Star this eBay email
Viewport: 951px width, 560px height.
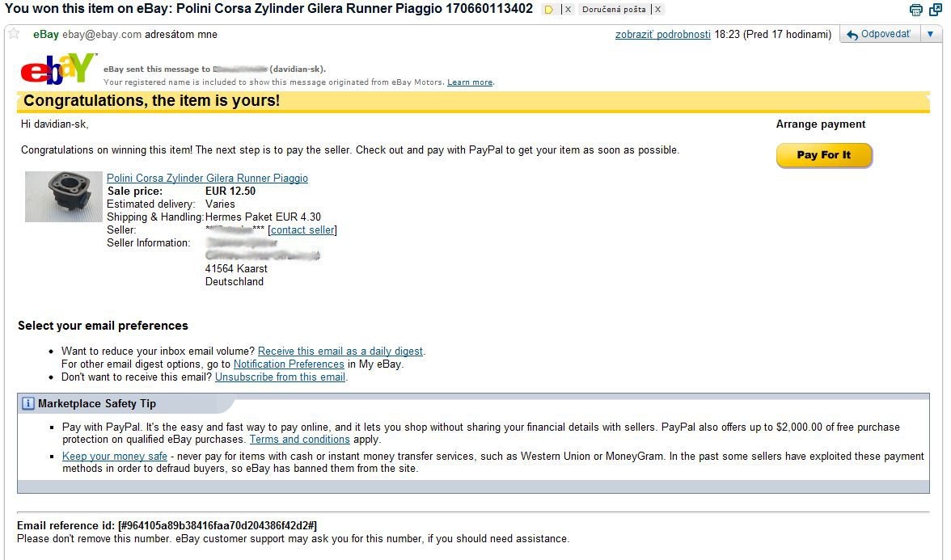(14, 34)
